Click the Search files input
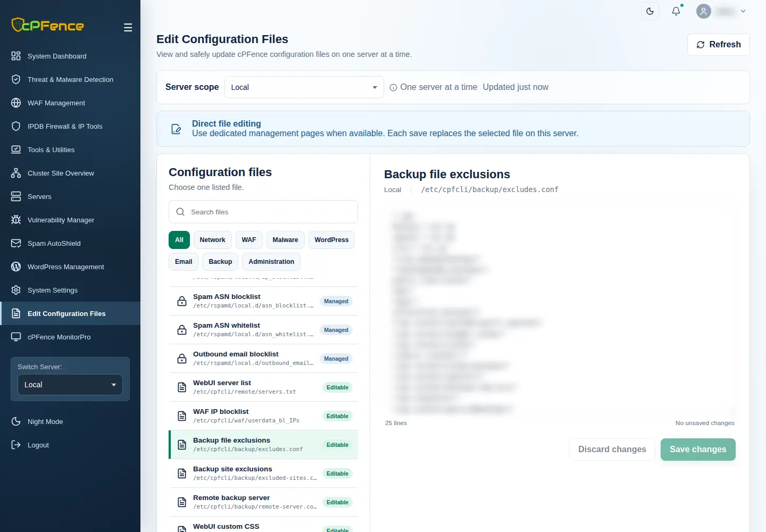 263,212
